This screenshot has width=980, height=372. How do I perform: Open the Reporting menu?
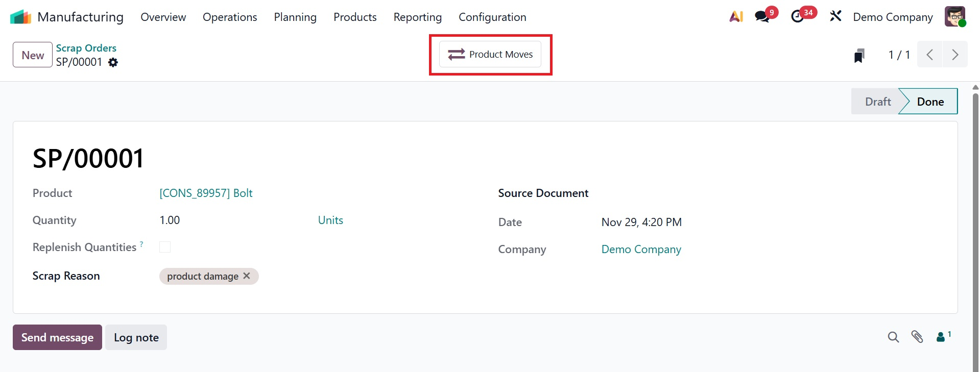pyautogui.click(x=417, y=17)
